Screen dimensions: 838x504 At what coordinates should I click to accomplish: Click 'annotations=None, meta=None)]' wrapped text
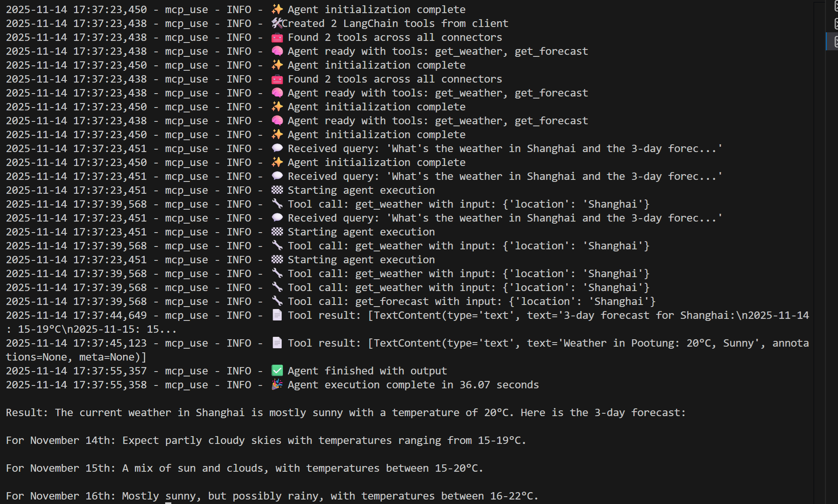tap(76, 357)
